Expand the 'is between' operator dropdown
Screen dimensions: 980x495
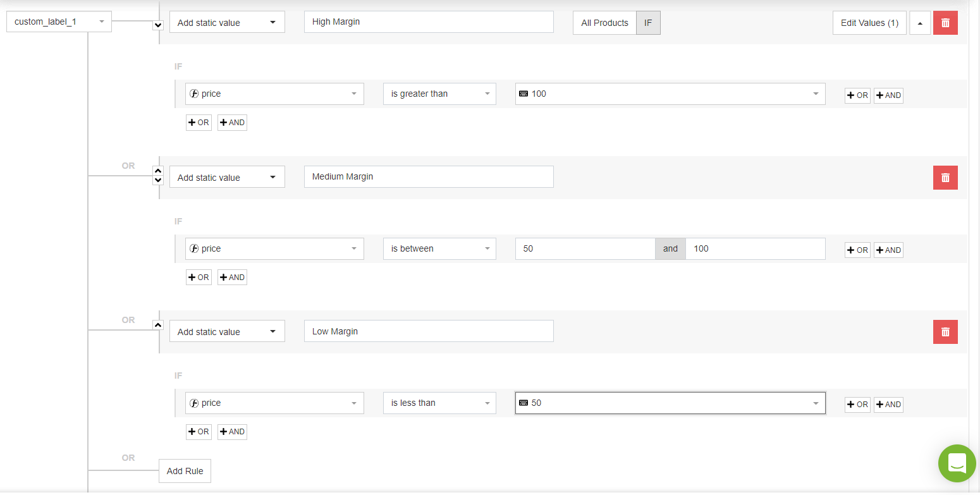point(439,248)
